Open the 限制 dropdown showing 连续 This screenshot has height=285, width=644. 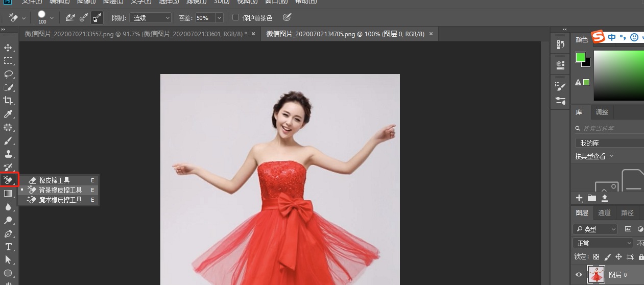pyautogui.click(x=150, y=18)
